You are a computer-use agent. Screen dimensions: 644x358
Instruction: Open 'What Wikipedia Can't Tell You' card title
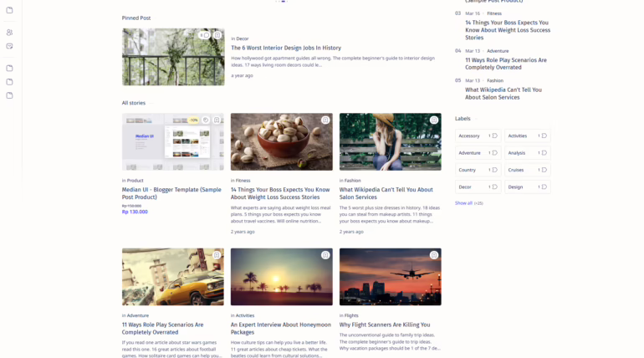[x=386, y=193]
